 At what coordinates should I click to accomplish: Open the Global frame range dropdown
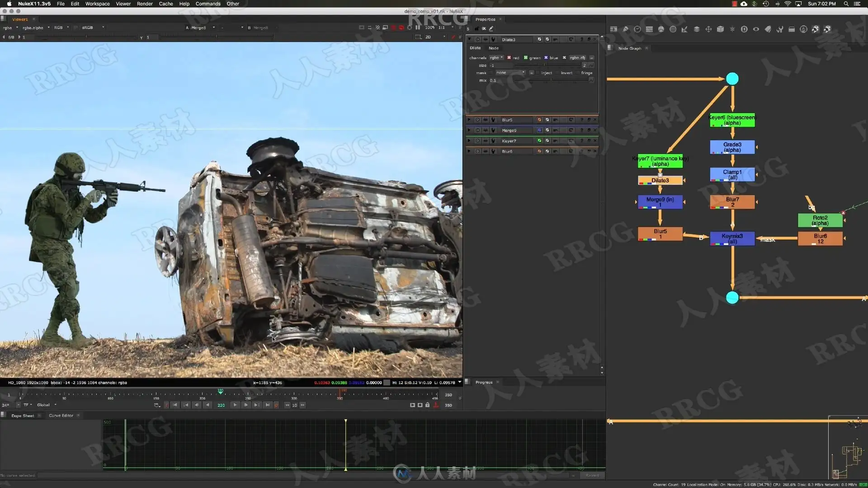click(x=47, y=405)
